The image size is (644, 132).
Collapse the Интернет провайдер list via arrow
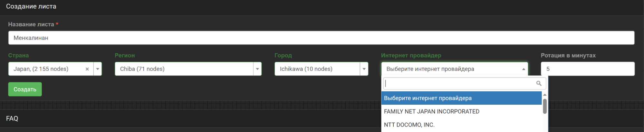pyautogui.click(x=524, y=69)
